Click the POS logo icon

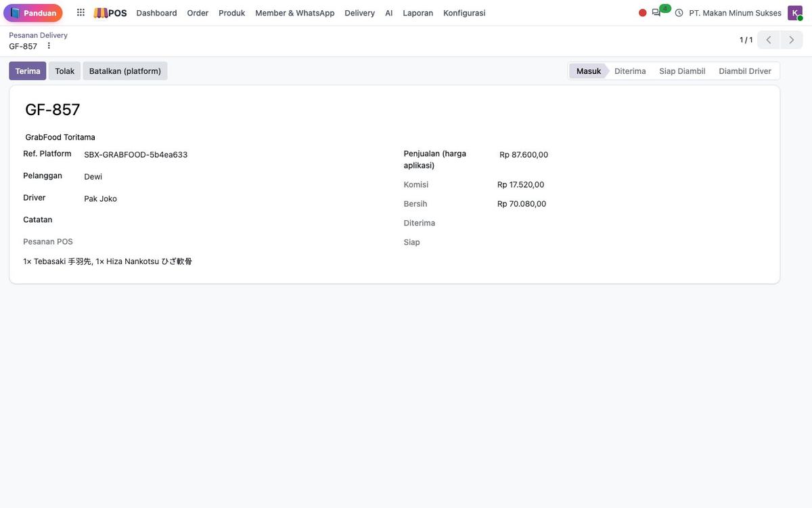point(110,13)
